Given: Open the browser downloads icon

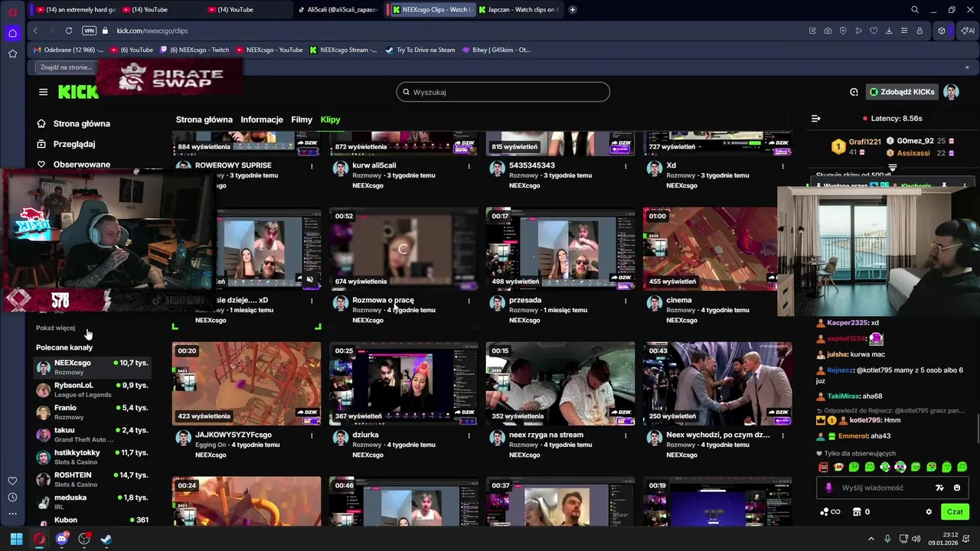Looking at the screenshot, I should pyautogui.click(x=889, y=31).
